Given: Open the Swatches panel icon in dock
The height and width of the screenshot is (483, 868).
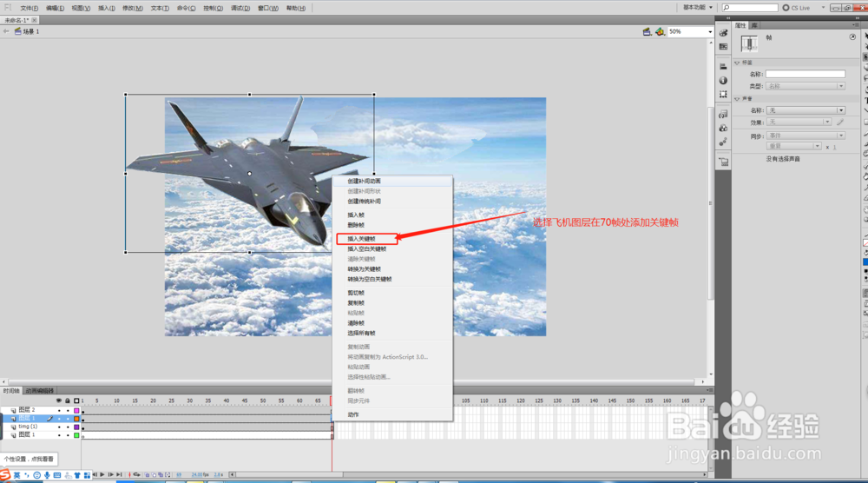Looking at the screenshot, I should [x=723, y=47].
